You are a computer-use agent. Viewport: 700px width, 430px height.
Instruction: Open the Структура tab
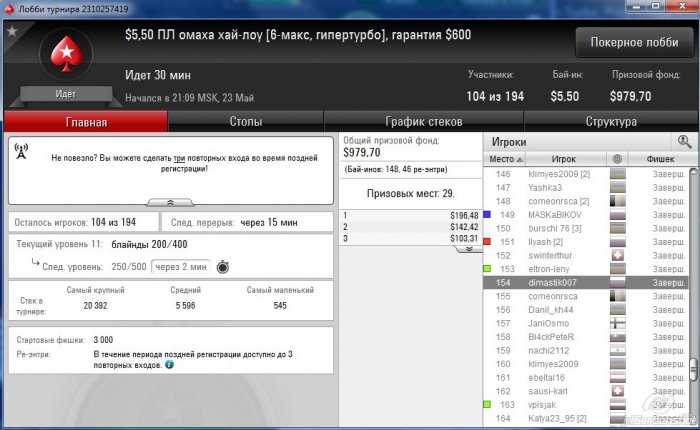coord(611,121)
